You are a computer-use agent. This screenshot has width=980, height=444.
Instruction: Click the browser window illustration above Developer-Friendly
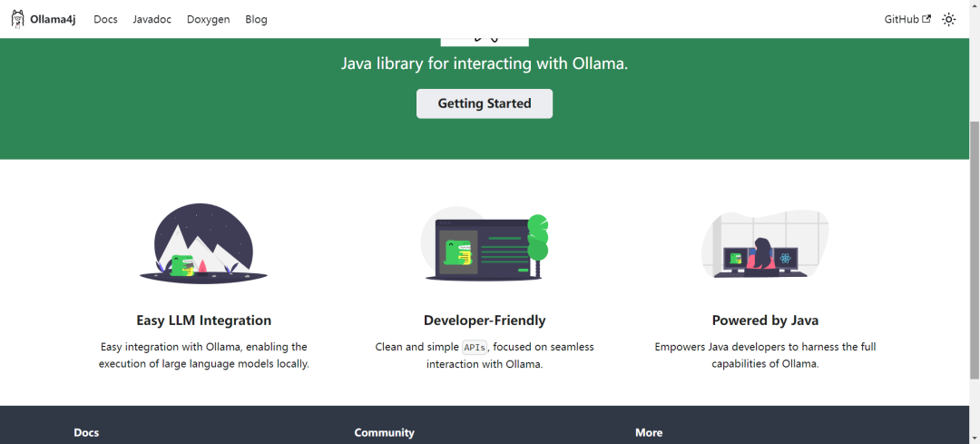[485, 243]
